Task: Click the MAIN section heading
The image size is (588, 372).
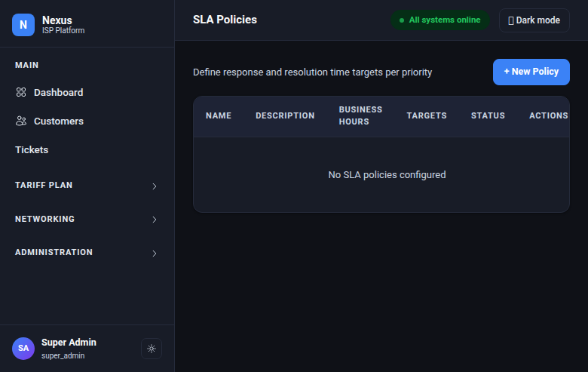Action: (26, 65)
